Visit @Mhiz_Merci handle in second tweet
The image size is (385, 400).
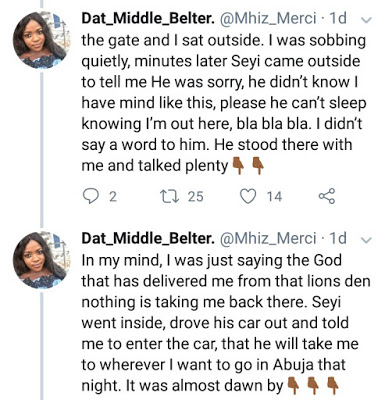pyautogui.click(x=267, y=238)
